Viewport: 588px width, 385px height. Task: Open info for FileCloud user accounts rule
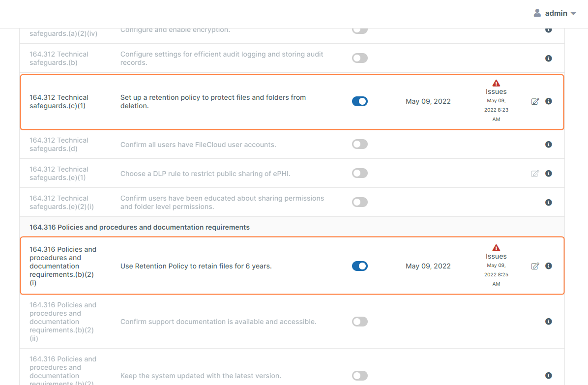point(549,145)
